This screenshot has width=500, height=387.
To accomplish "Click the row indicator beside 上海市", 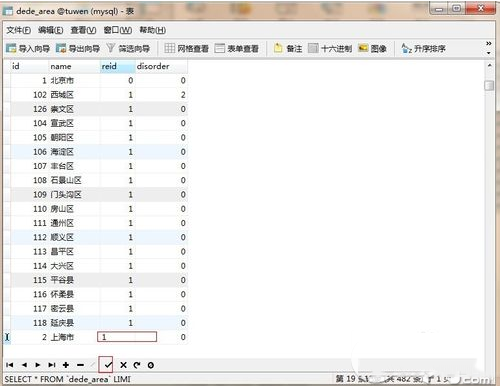I will 7,337.
